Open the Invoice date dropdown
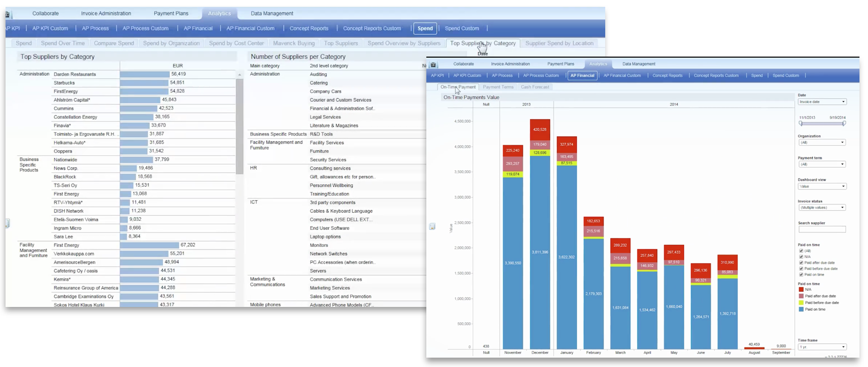Screen dimensions: 868x367 pyautogui.click(x=822, y=102)
